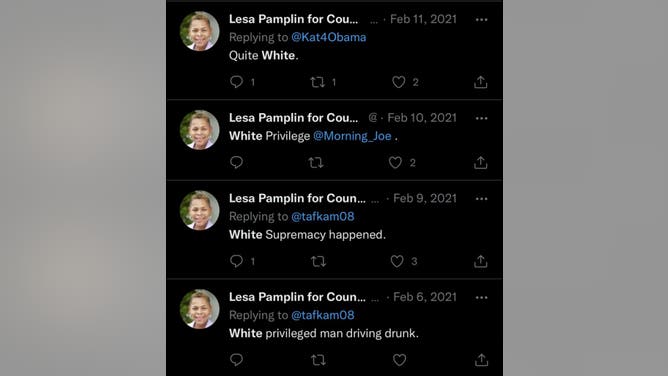
Task: Retweet the 'driving drunk' tweet
Action: click(318, 360)
